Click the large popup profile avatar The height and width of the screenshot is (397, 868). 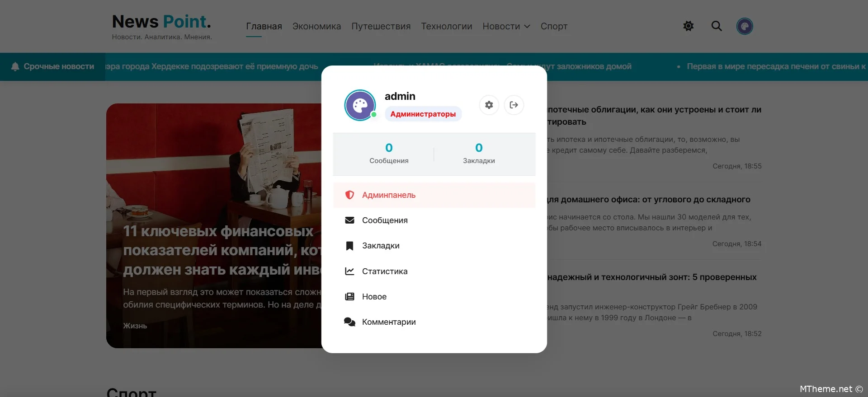[360, 105]
